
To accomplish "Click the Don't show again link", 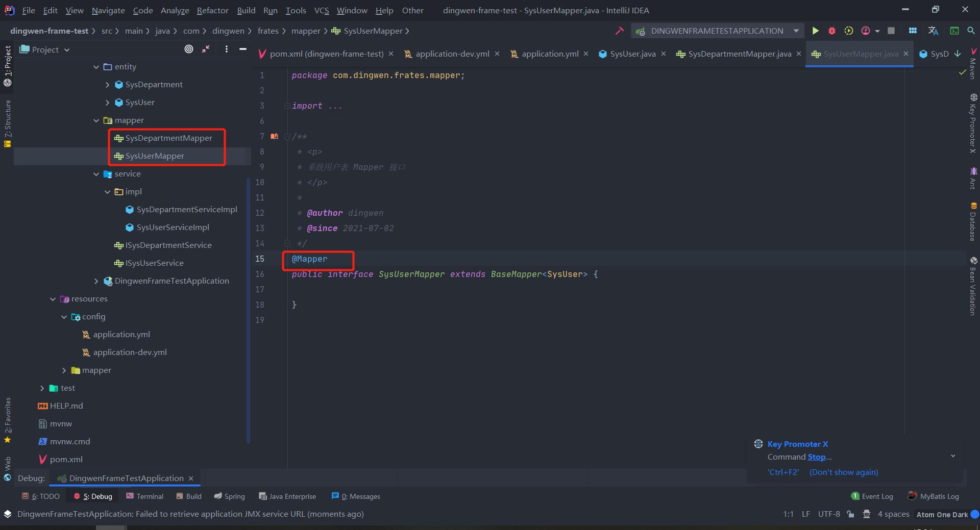I will point(844,472).
